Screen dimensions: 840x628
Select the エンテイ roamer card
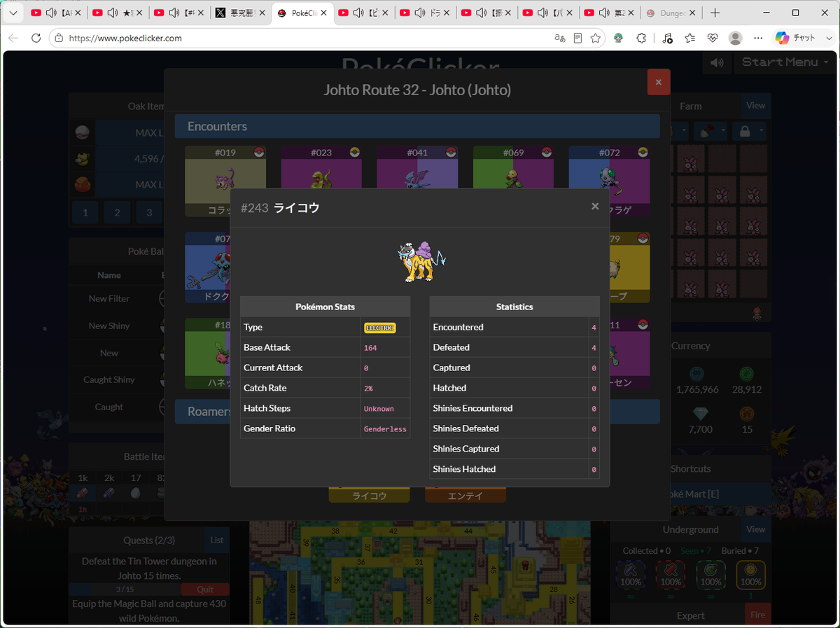465,495
